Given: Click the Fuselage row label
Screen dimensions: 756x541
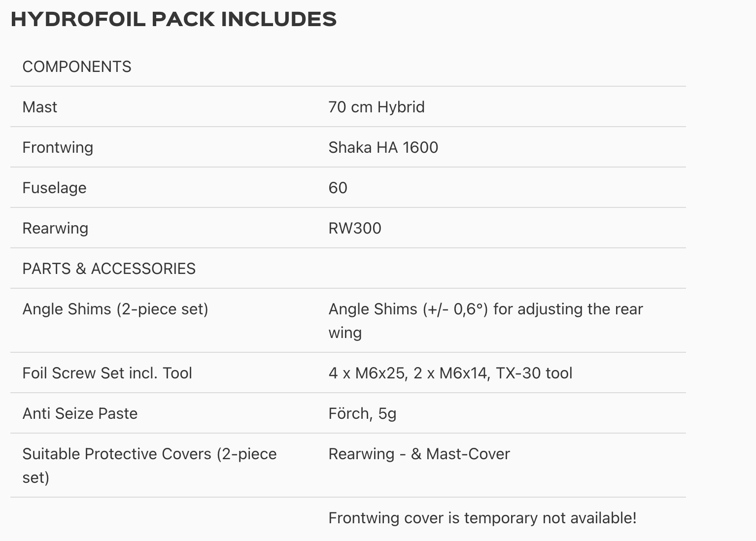Looking at the screenshot, I should click(54, 188).
